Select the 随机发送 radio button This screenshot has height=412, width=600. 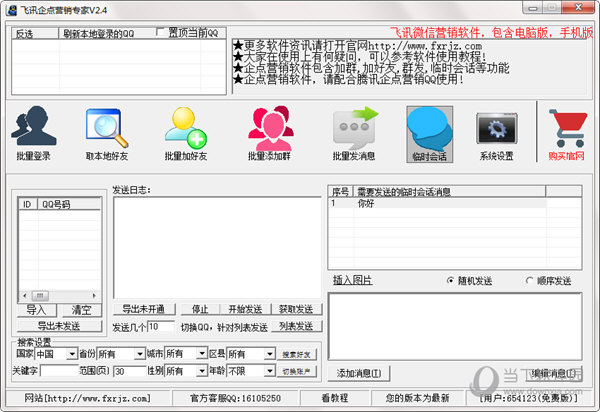pos(450,281)
